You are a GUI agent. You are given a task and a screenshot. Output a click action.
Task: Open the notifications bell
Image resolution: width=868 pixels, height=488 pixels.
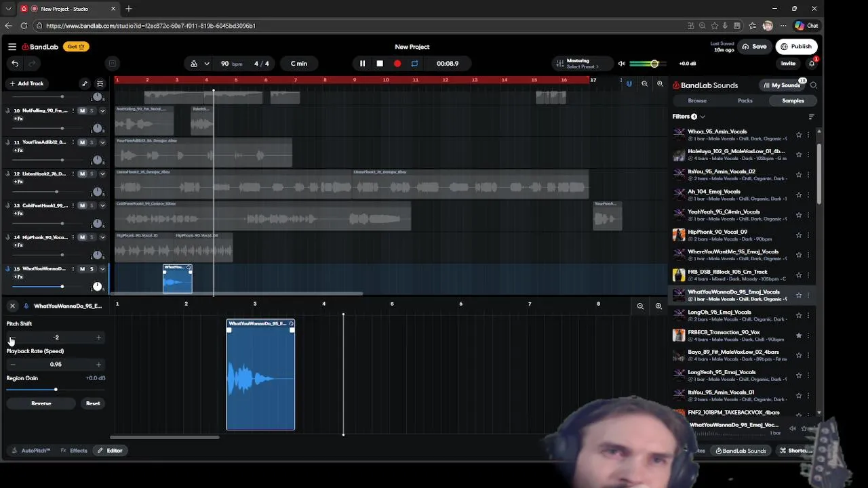click(812, 64)
